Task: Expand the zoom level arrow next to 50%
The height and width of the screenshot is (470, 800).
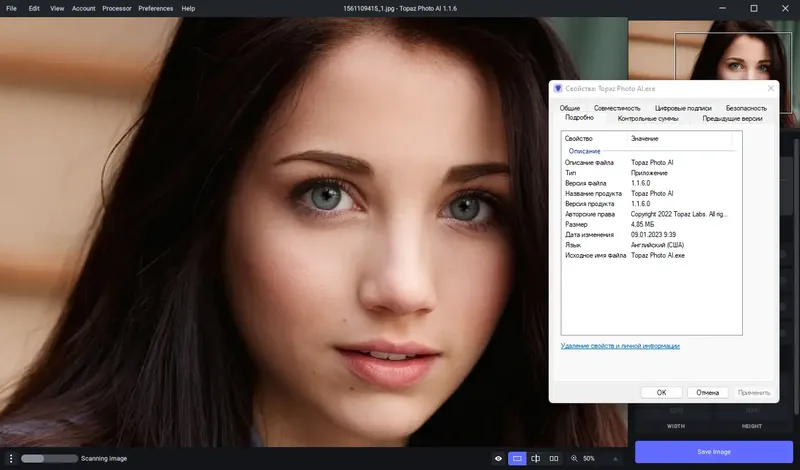Action: [615, 458]
